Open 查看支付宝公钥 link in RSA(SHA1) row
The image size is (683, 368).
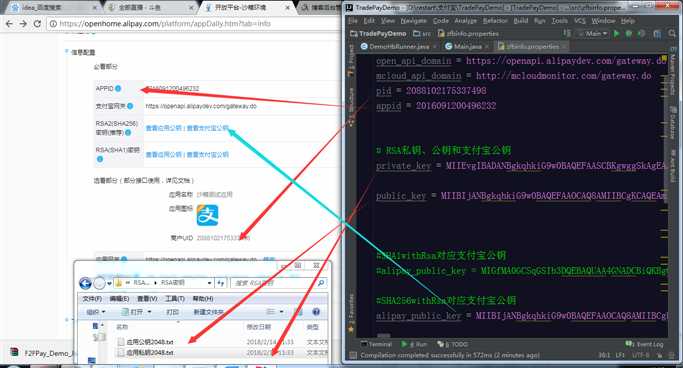[x=207, y=155]
